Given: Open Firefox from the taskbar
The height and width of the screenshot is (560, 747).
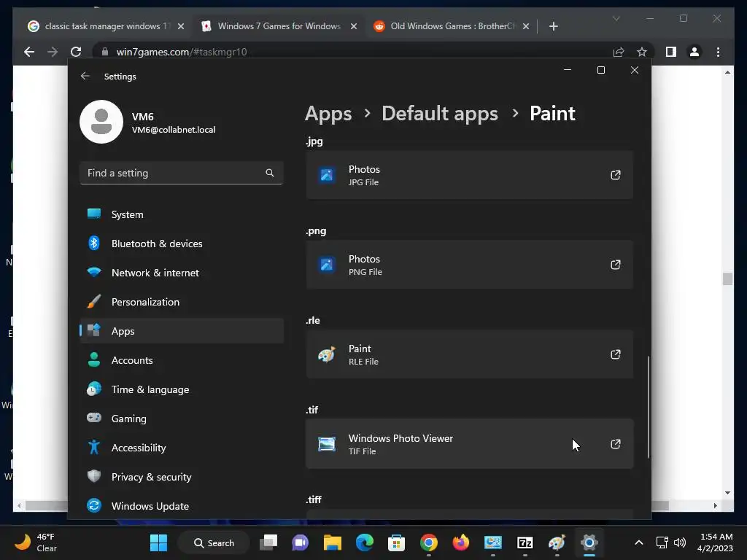Looking at the screenshot, I should pos(461,542).
